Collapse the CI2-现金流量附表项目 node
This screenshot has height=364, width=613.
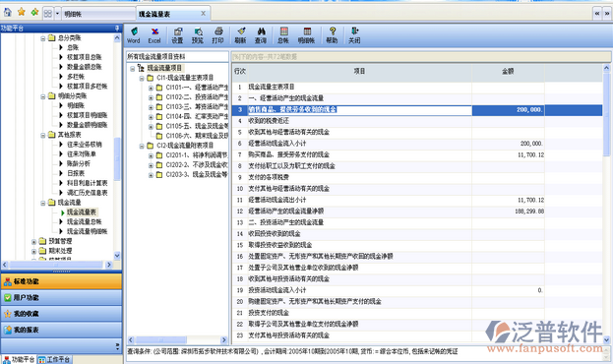pyautogui.click(x=142, y=146)
